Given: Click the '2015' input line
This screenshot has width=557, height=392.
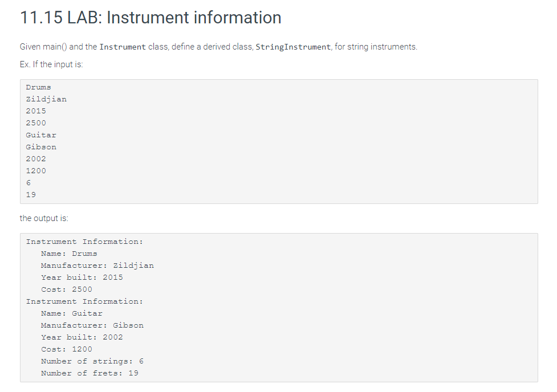Looking at the screenshot, I should 36,111.
